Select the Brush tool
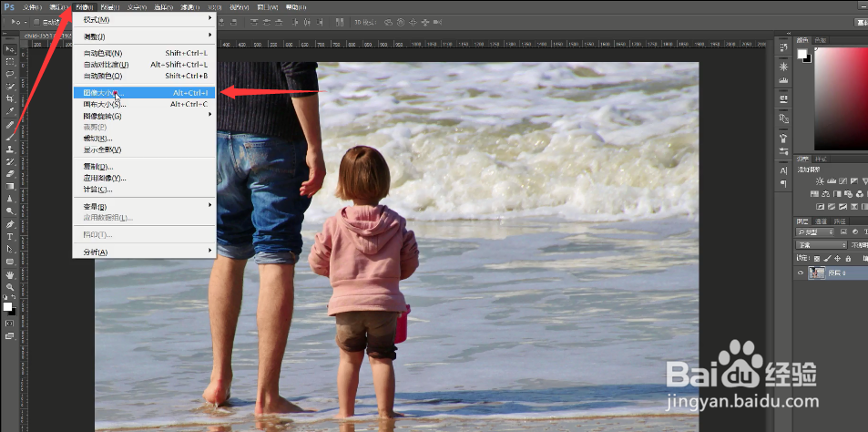The image size is (868, 432). point(10,137)
